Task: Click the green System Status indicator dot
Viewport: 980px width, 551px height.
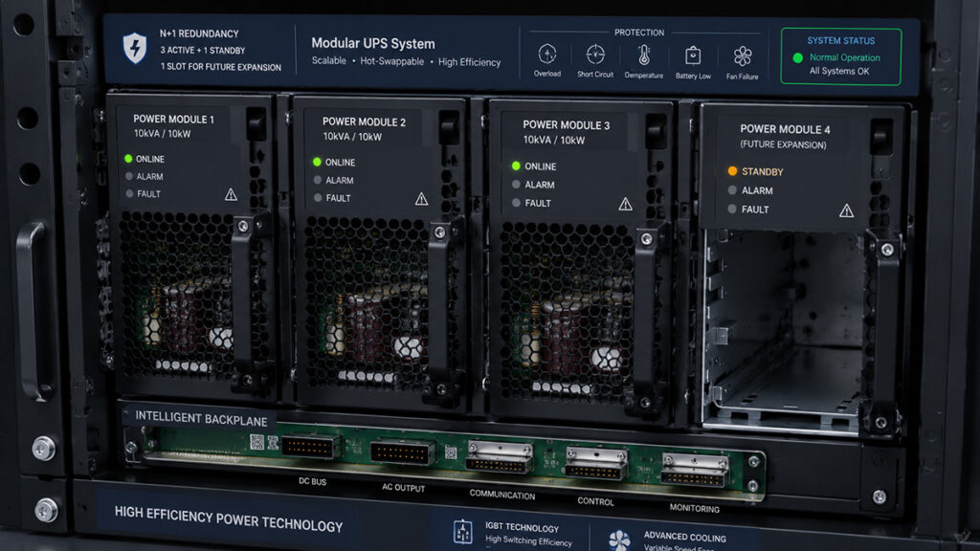Action: point(797,57)
